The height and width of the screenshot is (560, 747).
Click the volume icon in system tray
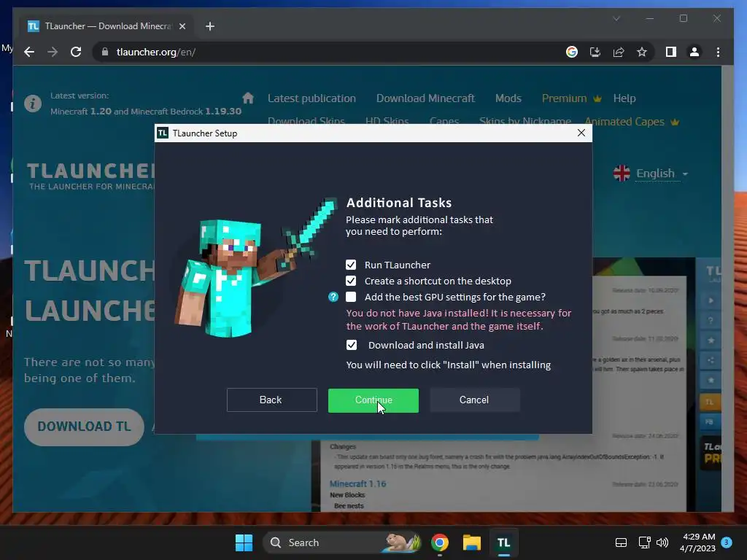tap(662, 542)
